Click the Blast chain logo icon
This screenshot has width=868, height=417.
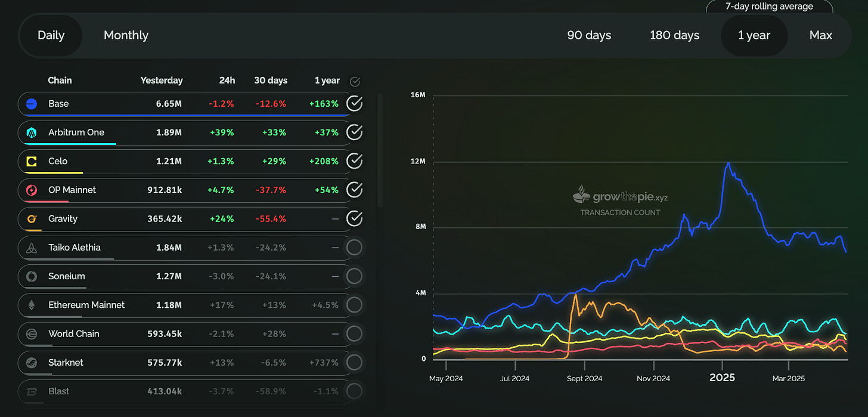[32, 391]
